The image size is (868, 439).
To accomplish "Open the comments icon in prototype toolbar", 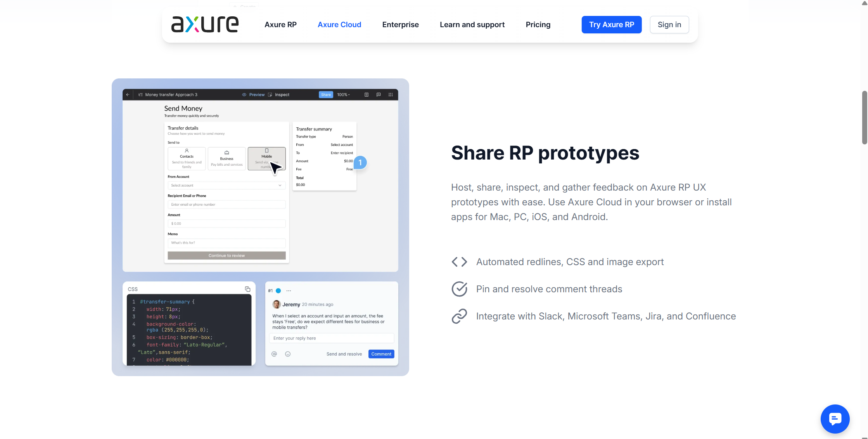I will click(379, 95).
